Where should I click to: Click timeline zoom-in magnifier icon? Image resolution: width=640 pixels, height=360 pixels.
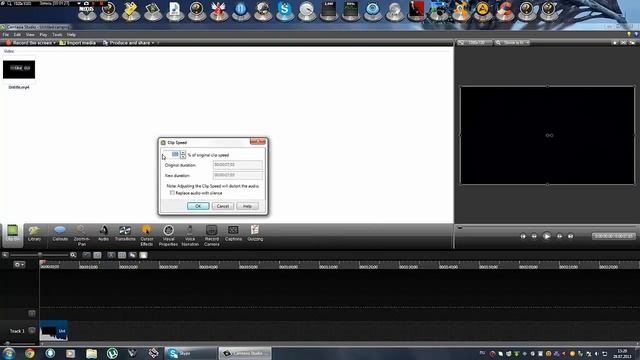[x=73, y=255]
